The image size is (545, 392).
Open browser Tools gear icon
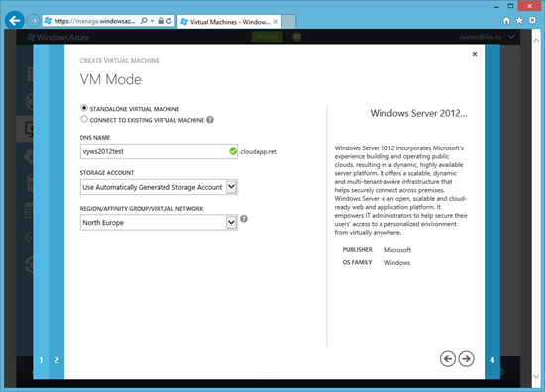pyautogui.click(x=532, y=21)
